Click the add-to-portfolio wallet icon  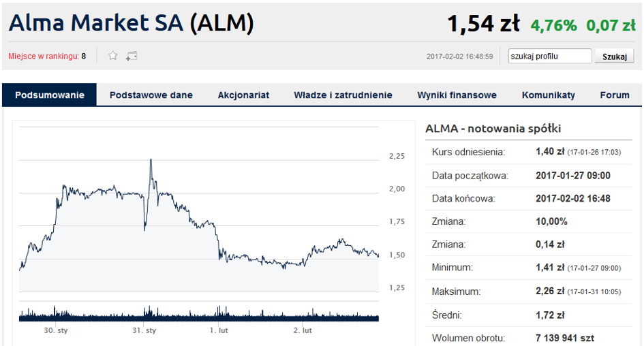point(132,57)
